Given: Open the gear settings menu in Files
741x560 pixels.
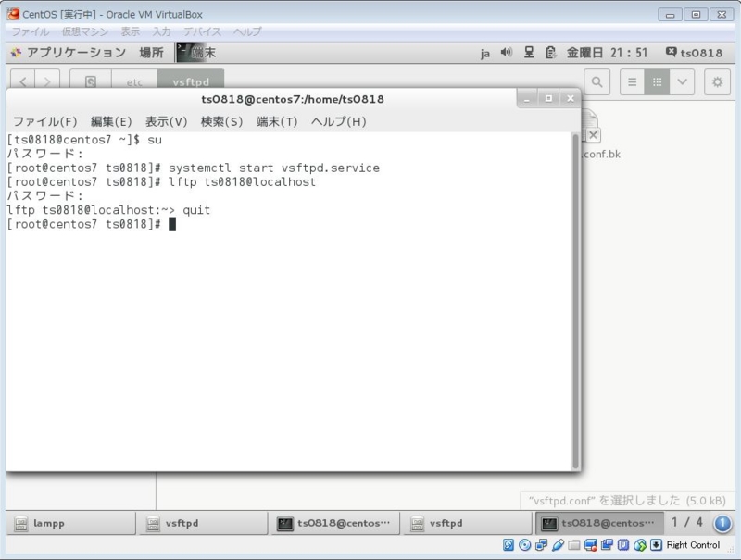Looking at the screenshot, I should click(x=717, y=82).
